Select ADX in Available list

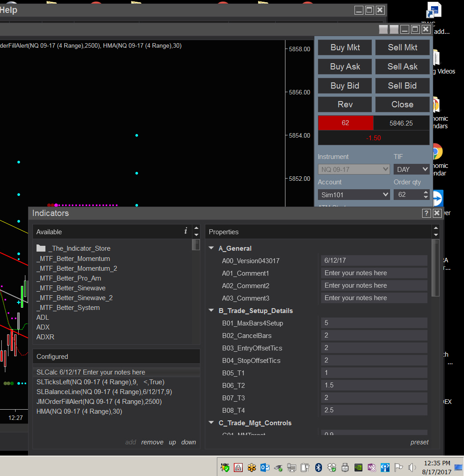coord(43,327)
